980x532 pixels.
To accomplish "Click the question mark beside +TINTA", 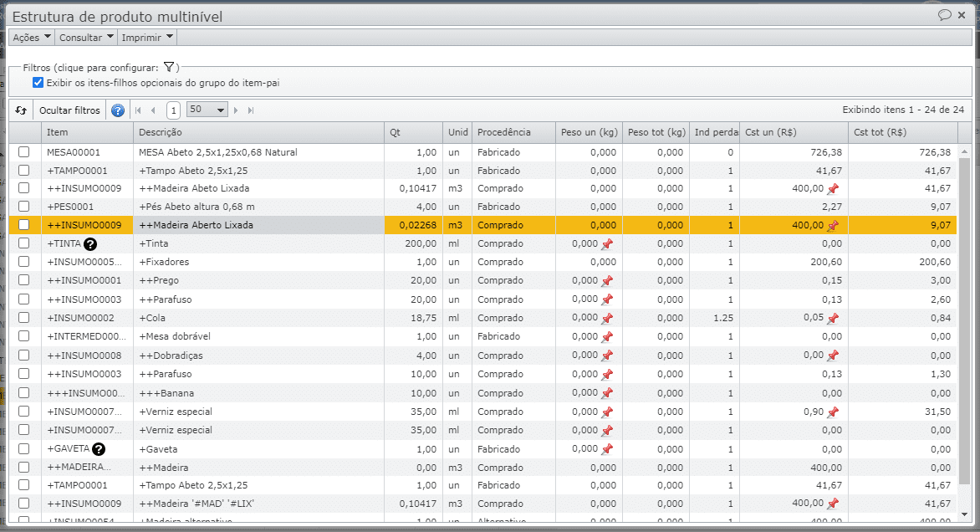I will pyautogui.click(x=90, y=243).
